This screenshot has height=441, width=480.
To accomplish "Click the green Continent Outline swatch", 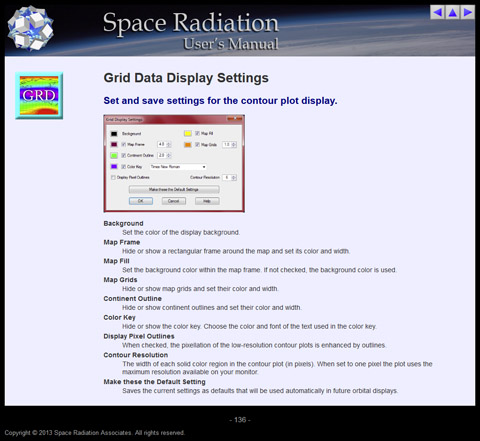I will click(114, 155).
